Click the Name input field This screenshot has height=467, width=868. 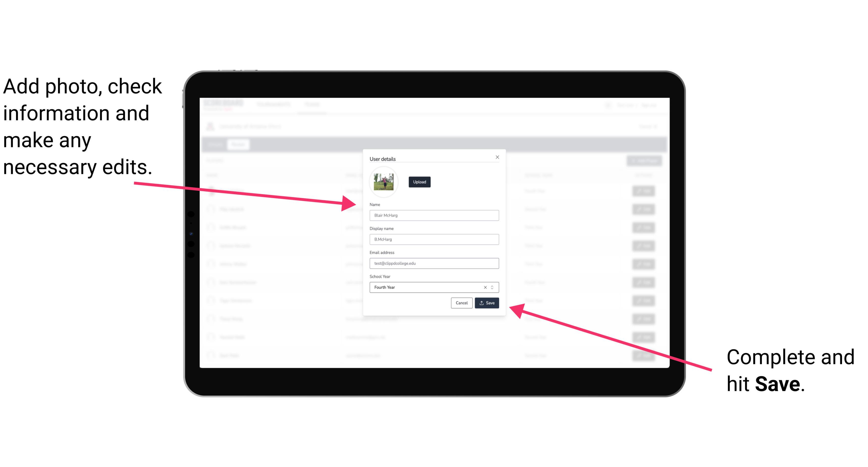point(434,215)
